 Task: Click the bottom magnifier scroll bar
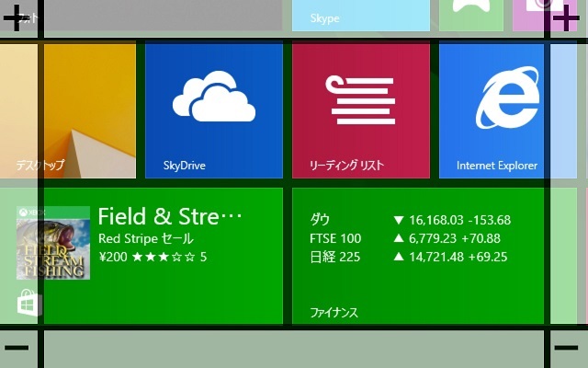pos(294,349)
